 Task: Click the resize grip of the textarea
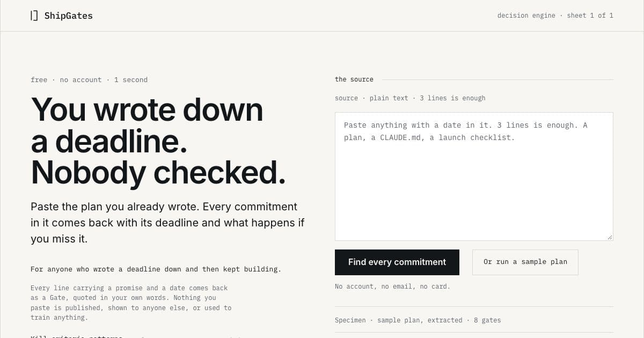[610, 237]
